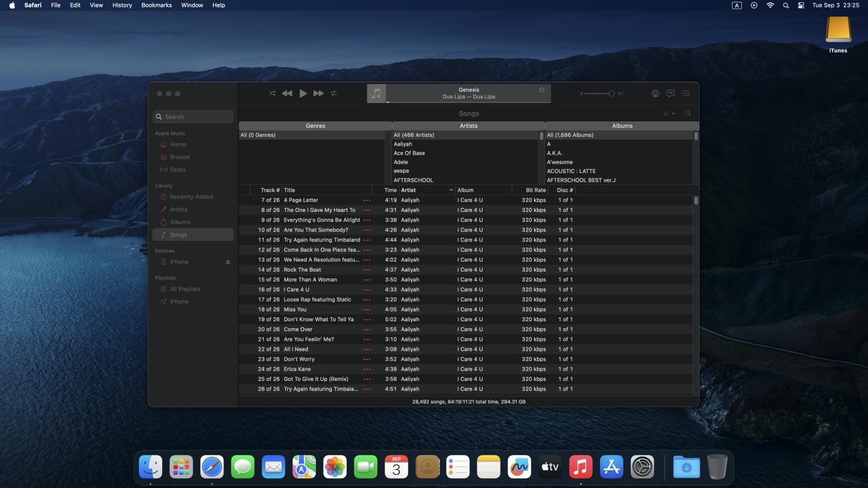Sort by Title column header

(327, 190)
